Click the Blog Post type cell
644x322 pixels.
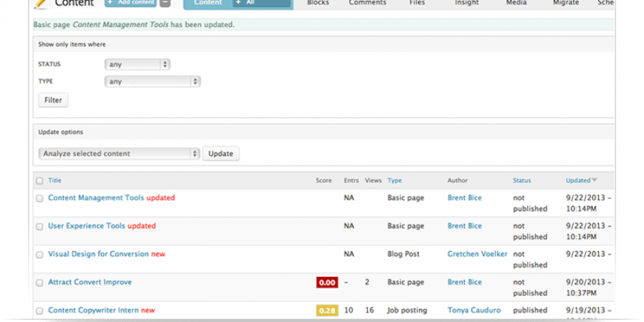(x=404, y=254)
